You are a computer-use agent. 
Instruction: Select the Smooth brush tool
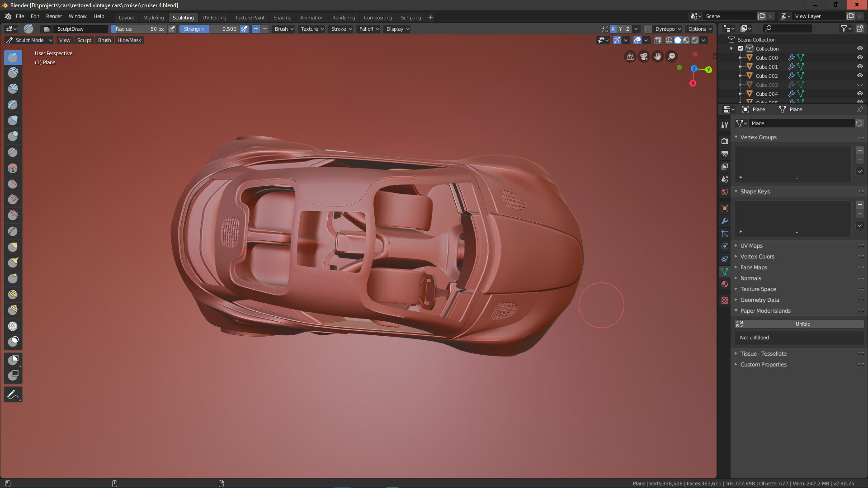(x=13, y=168)
